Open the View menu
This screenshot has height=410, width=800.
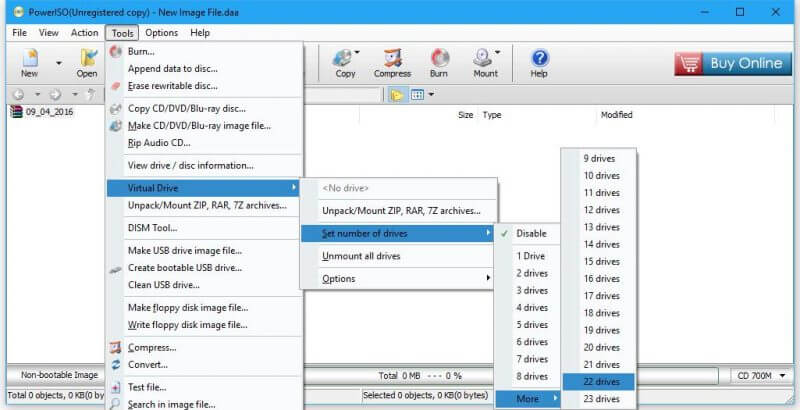[x=48, y=33]
